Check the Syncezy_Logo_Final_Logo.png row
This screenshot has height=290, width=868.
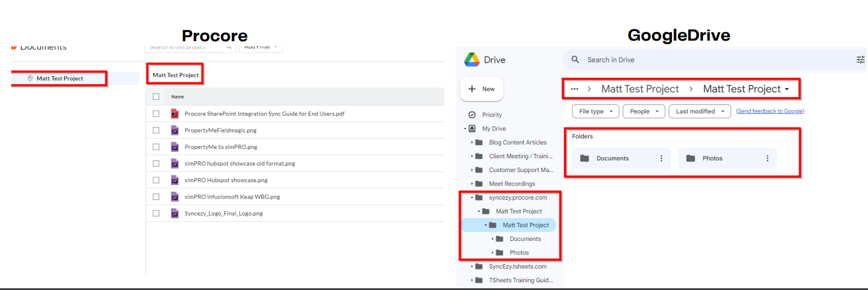click(x=156, y=214)
